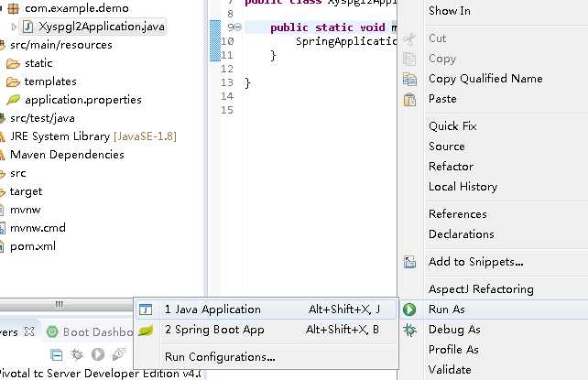Image resolution: width=588 pixels, height=380 pixels.
Task: Click the Copy pages icon
Action: (x=409, y=59)
